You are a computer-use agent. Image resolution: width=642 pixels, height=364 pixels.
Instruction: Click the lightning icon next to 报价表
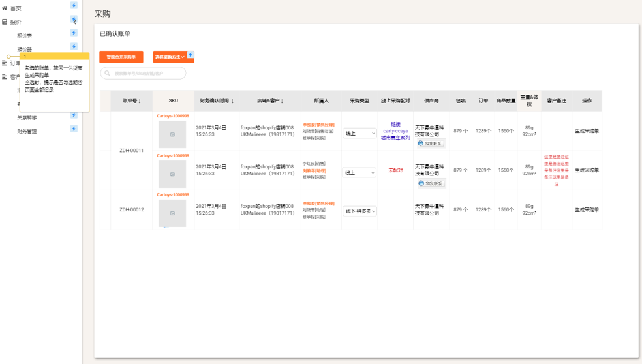pyautogui.click(x=74, y=33)
